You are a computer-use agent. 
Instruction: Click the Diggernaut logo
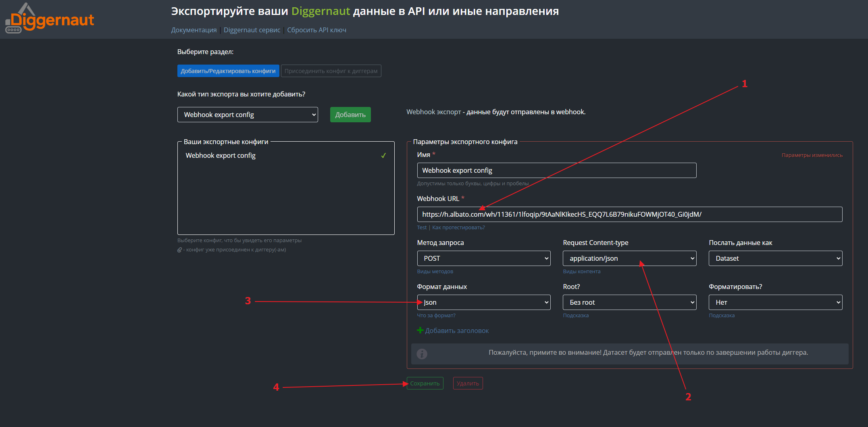tap(49, 19)
